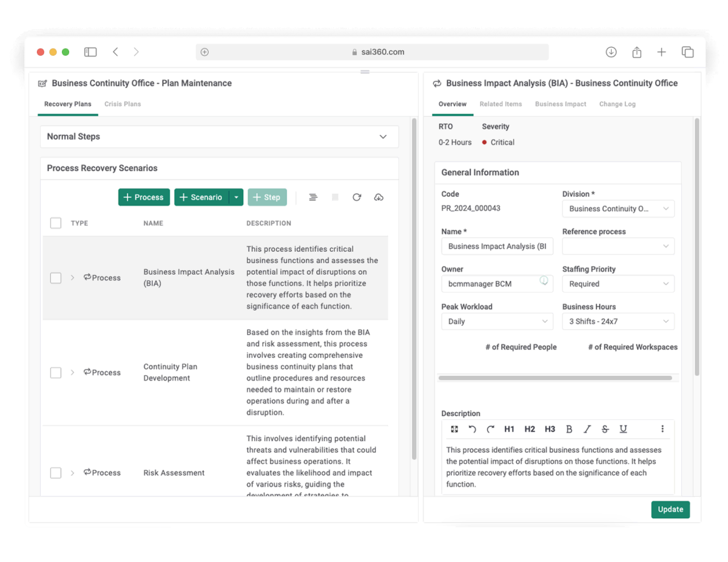Open a new tab with plus icon
This screenshot has height=562, width=728.
pos(661,52)
